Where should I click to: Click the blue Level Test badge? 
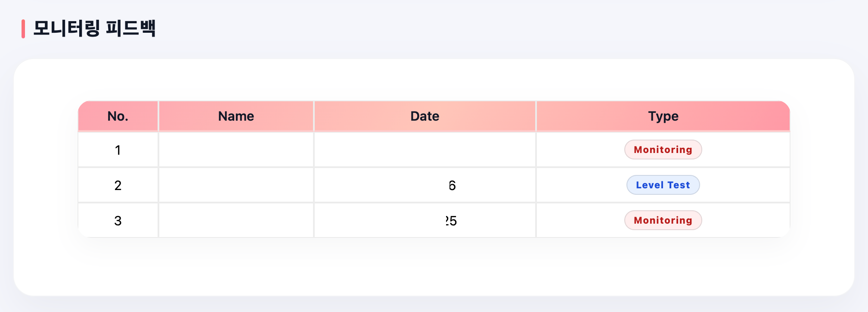click(x=663, y=185)
